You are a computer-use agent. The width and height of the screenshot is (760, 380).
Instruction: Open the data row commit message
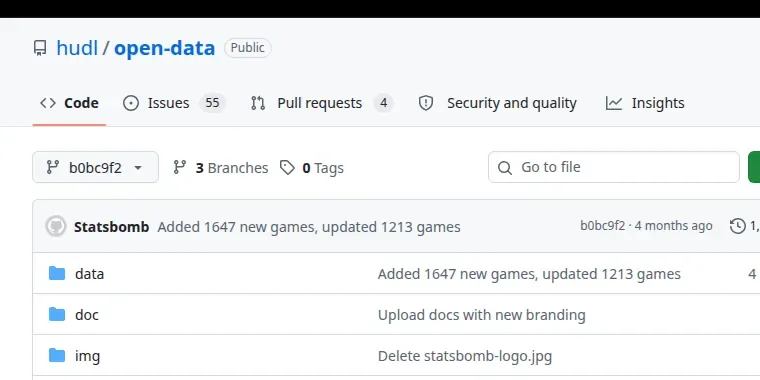click(529, 274)
